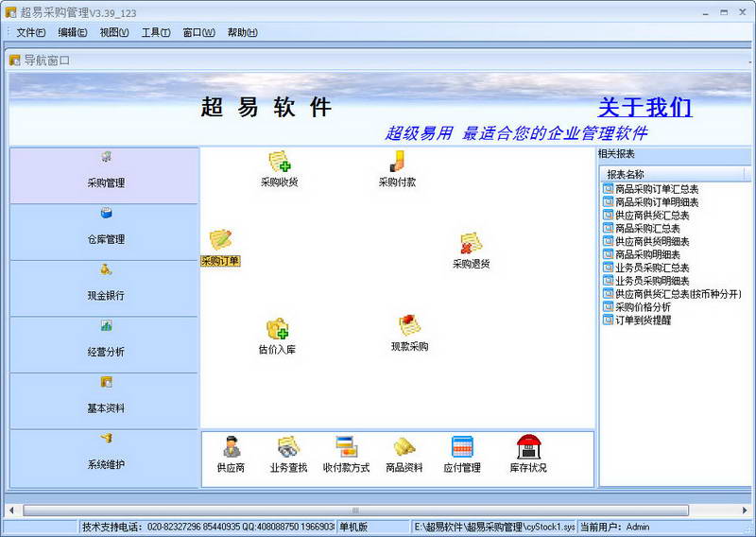Close the 超易采购管理 window
756x537 pixels.
743,12
